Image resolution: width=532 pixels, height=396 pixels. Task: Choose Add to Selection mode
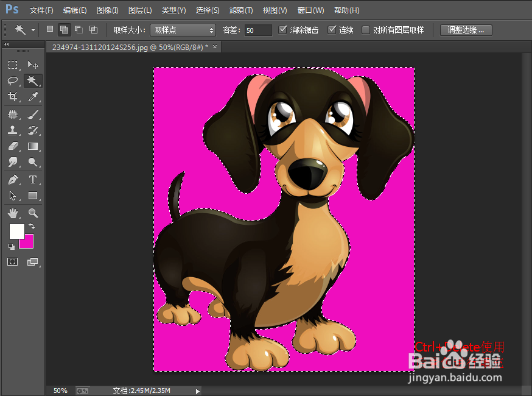tap(64, 29)
